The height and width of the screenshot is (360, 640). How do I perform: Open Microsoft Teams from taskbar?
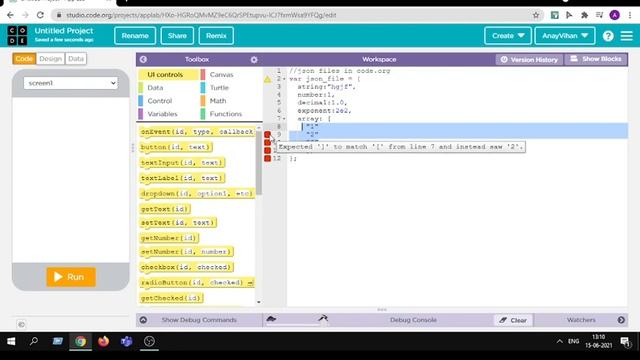click(x=127, y=341)
